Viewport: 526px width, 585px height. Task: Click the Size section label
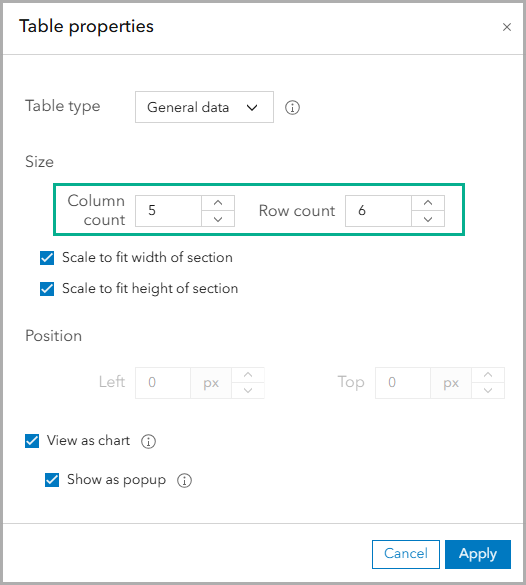pyautogui.click(x=39, y=162)
